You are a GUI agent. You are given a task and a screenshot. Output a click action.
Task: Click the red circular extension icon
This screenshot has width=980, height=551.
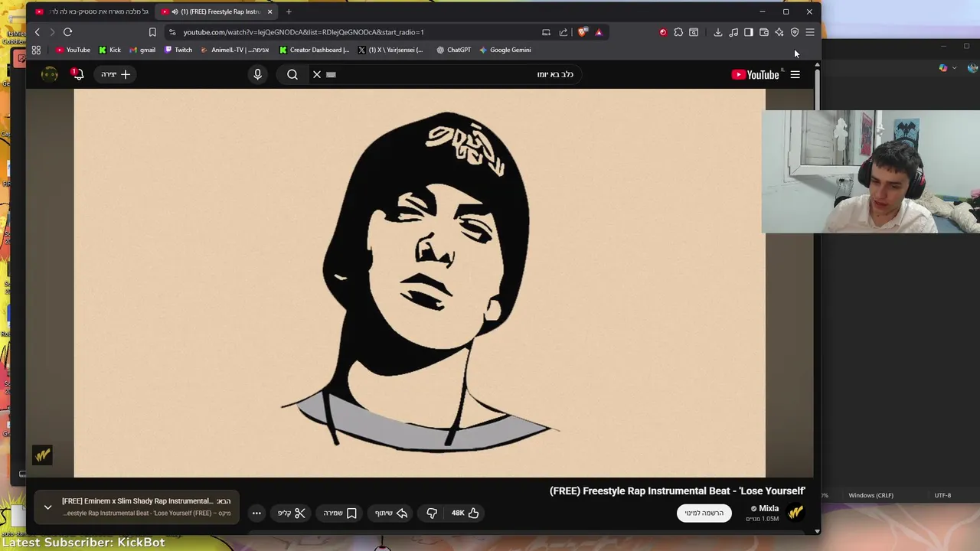[x=663, y=32]
